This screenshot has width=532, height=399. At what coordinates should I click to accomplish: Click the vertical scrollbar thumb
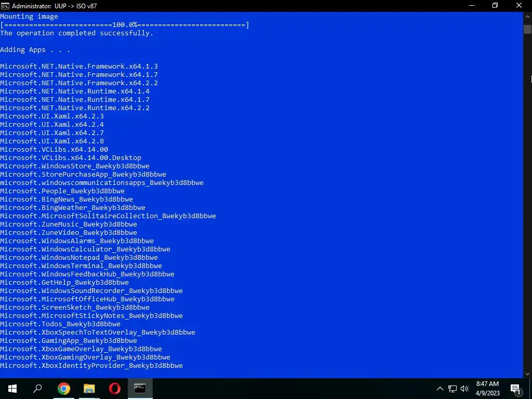(527, 29)
